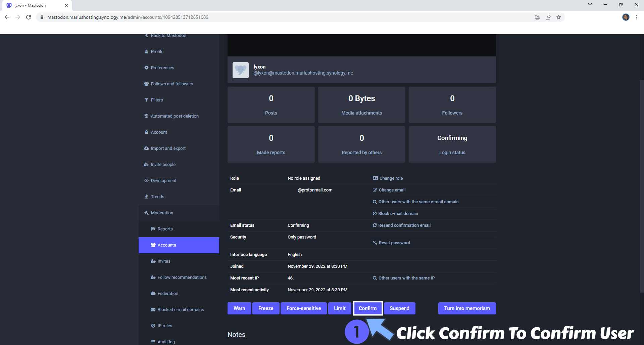
Task: Click the Audit log list icon
Action: (153, 342)
